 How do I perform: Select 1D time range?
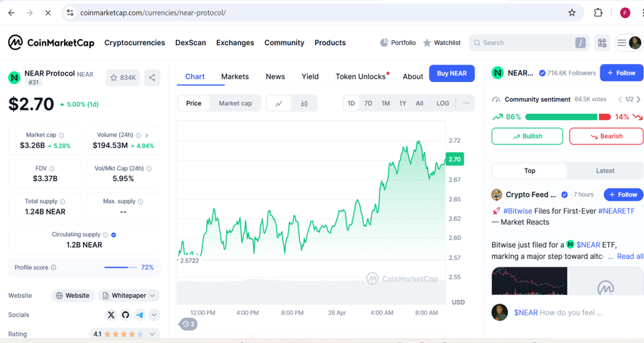coord(351,103)
